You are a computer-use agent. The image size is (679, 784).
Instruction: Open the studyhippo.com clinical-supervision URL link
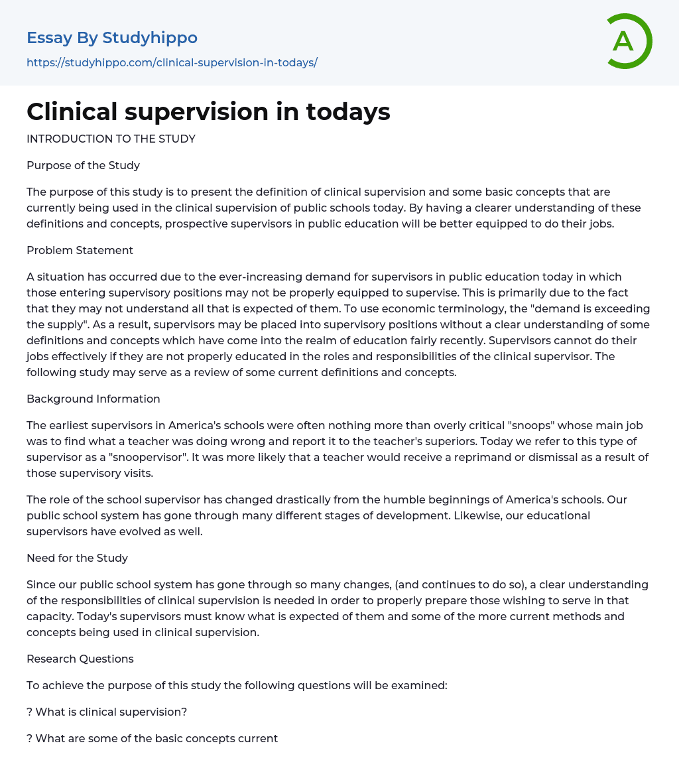point(172,62)
